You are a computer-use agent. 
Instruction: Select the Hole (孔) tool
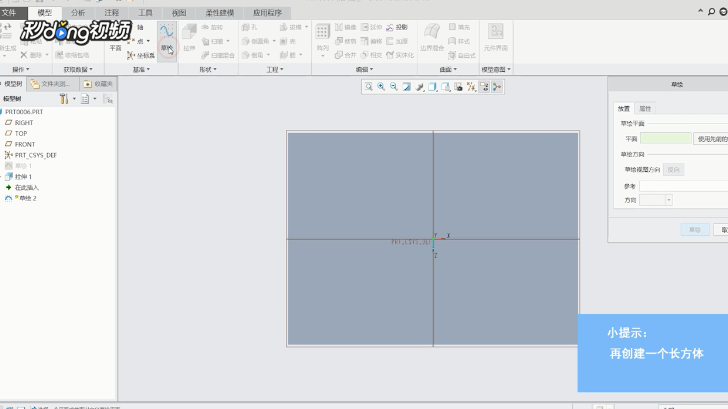click(250, 27)
